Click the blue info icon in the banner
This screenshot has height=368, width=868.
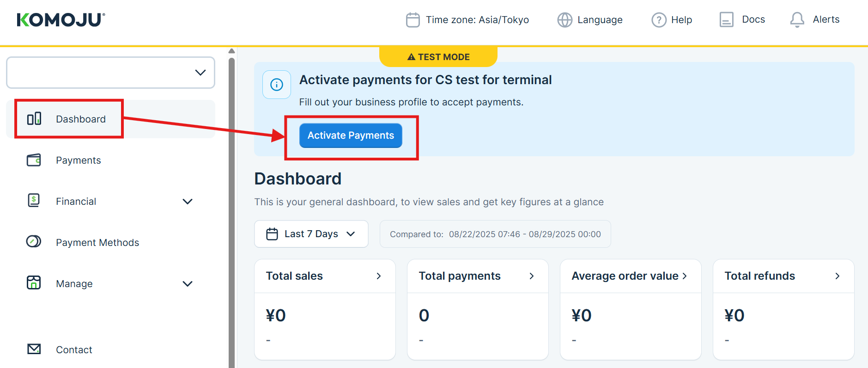click(276, 85)
